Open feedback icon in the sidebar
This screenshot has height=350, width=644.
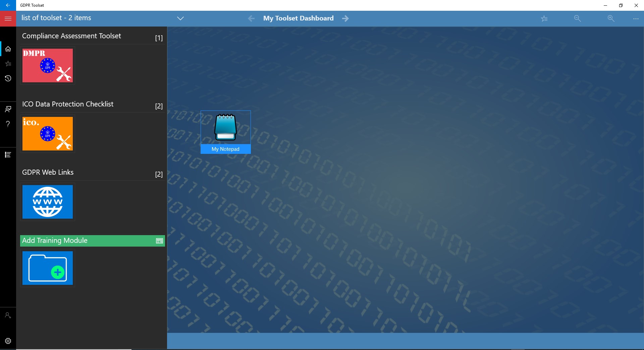(8, 109)
